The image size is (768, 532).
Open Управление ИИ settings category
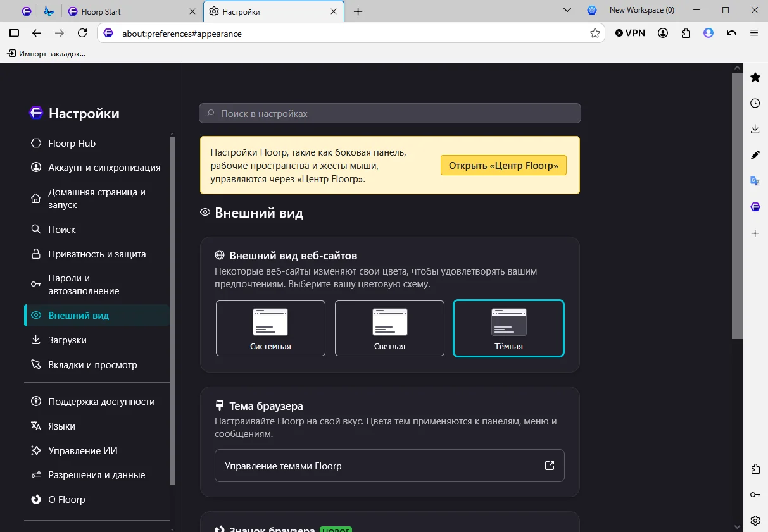(96, 451)
